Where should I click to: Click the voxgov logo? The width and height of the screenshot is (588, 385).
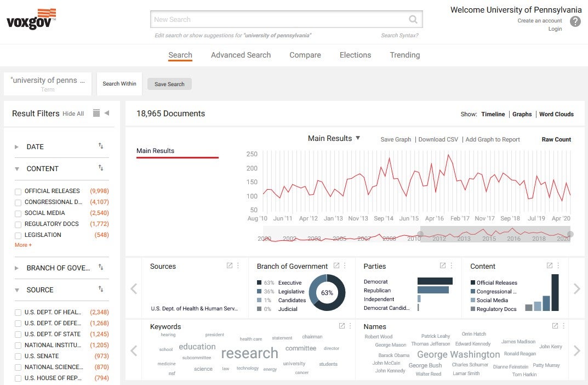point(31,19)
